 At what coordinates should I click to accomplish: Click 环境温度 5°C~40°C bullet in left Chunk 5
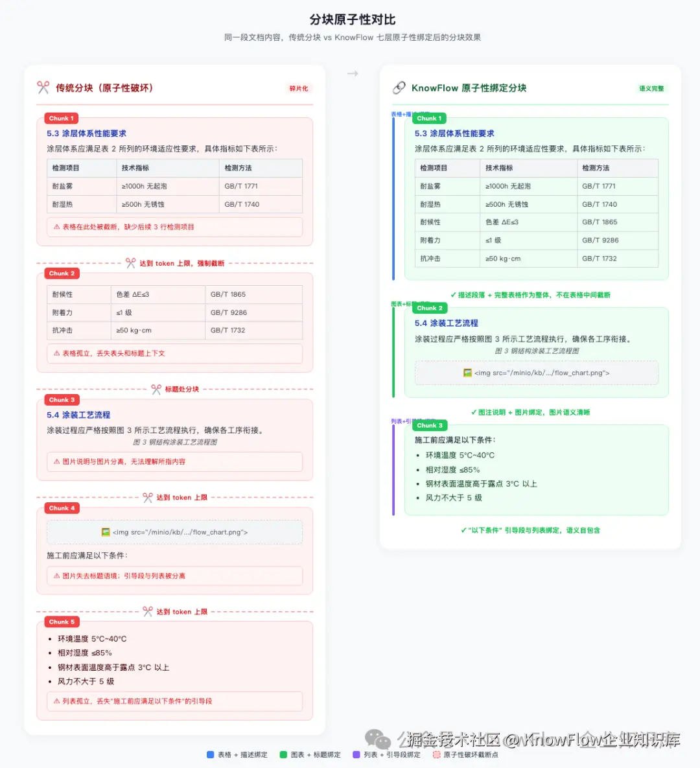[92, 639]
